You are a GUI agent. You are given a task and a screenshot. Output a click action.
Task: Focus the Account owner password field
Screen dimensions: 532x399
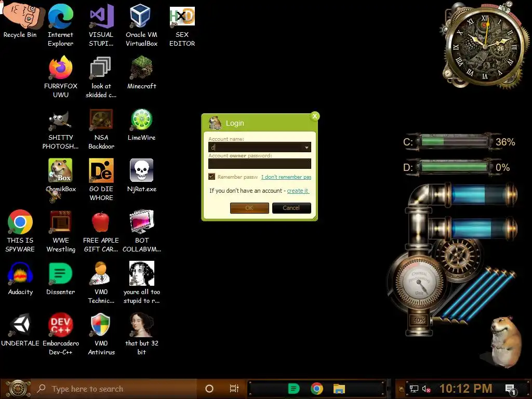point(260,164)
